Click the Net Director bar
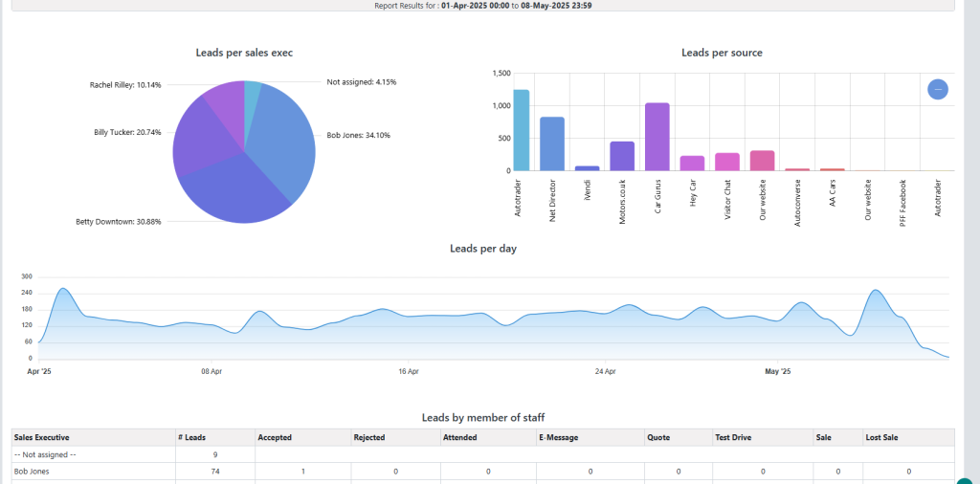 click(552, 143)
